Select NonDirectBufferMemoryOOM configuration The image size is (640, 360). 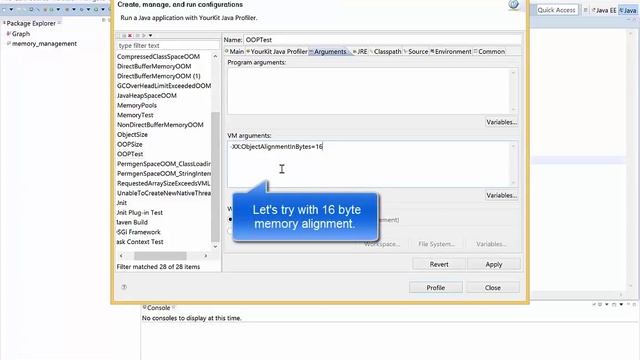click(160, 125)
